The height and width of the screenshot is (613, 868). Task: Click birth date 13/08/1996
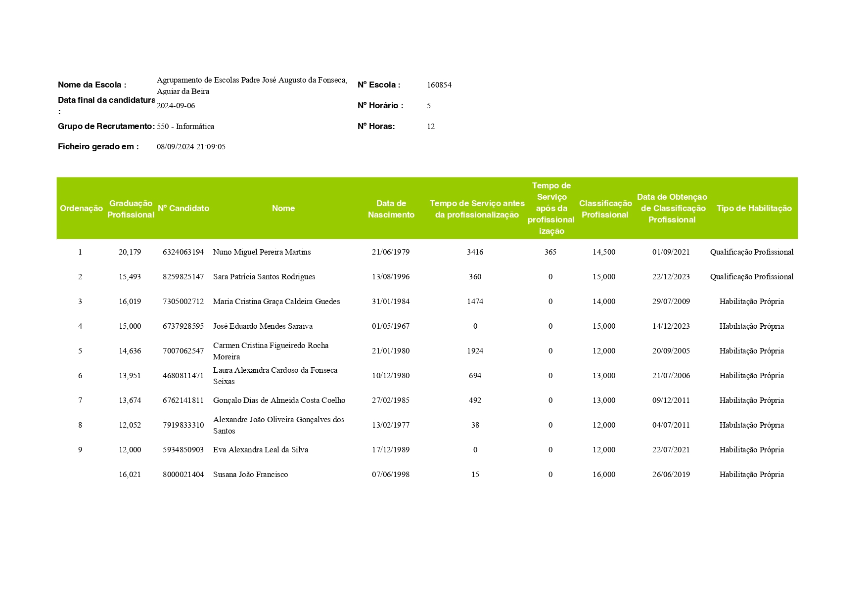point(391,277)
